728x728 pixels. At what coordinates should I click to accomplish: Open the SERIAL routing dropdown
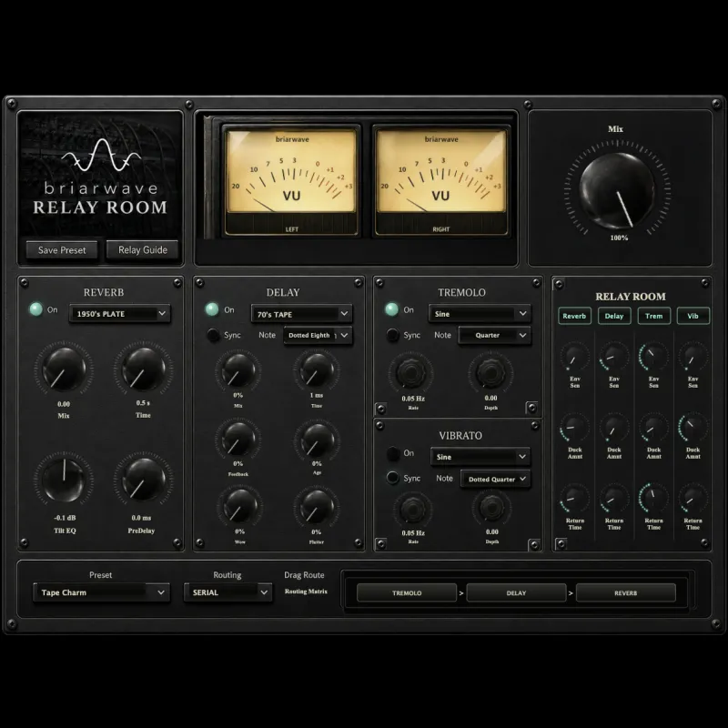(227, 592)
